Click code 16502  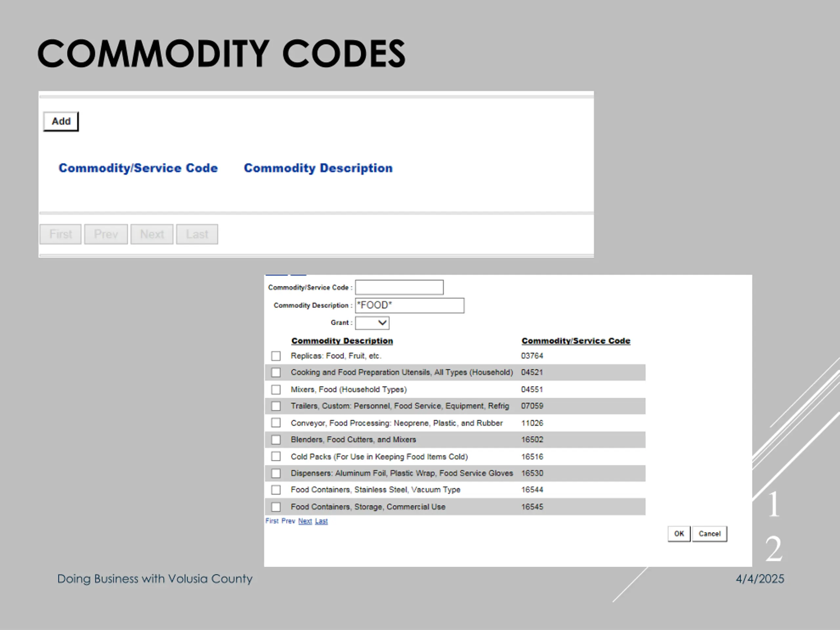click(x=532, y=440)
